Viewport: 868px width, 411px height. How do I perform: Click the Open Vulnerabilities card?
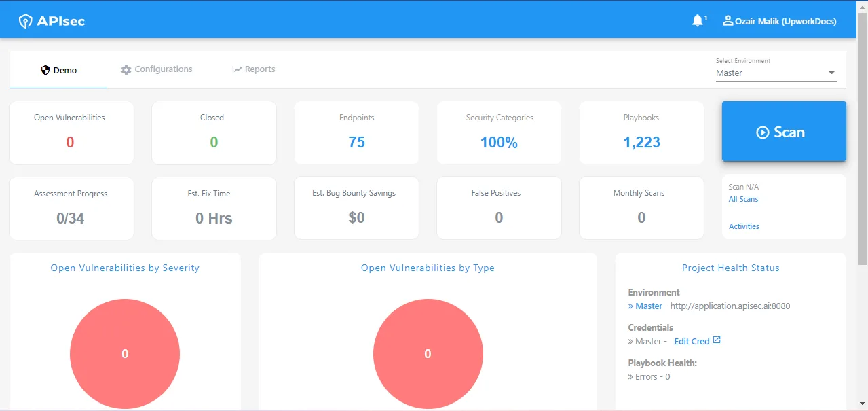pyautogui.click(x=71, y=132)
